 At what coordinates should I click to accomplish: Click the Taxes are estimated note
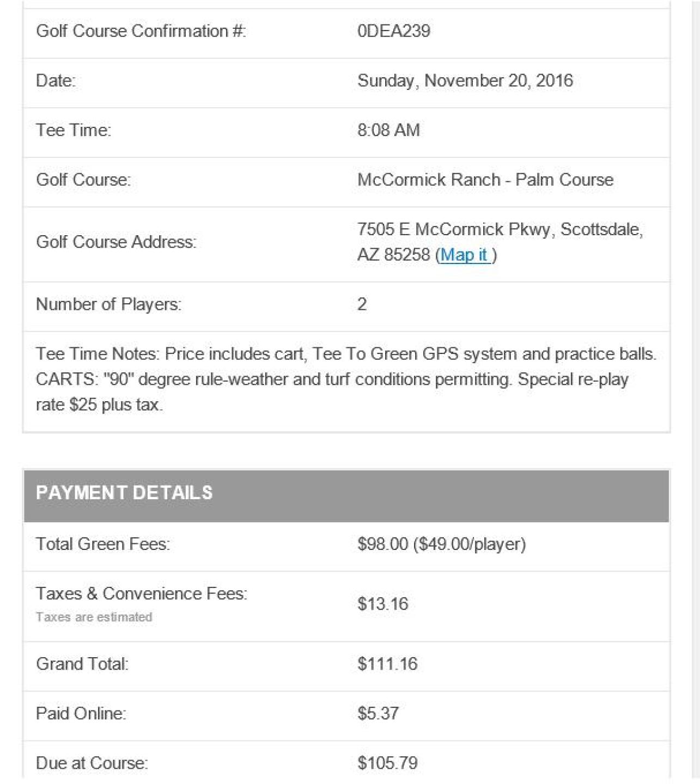click(x=94, y=617)
